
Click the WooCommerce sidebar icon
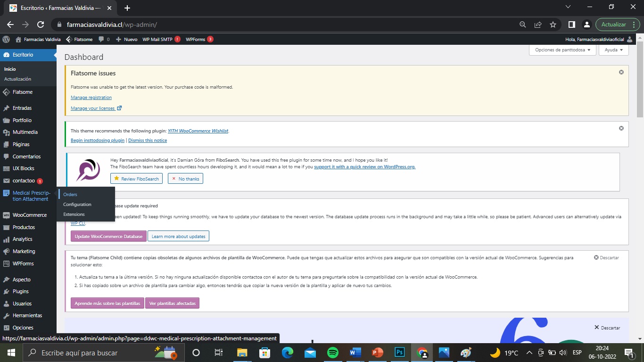tap(6, 215)
